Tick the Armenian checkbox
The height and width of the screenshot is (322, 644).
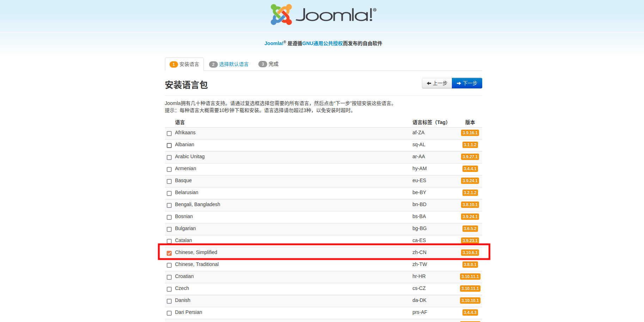[x=169, y=169]
